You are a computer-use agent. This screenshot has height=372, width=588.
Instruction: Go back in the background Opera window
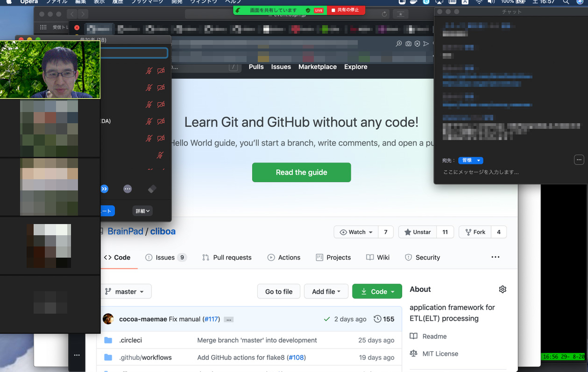[x=72, y=14]
